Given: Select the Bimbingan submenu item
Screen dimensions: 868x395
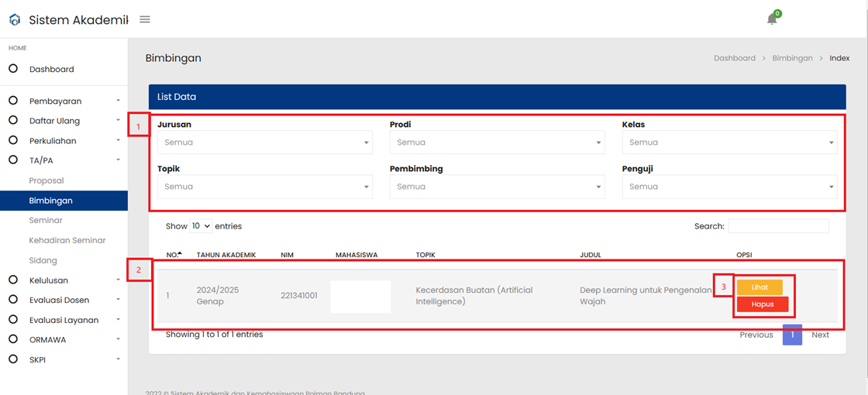Looking at the screenshot, I should tap(64, 201).
